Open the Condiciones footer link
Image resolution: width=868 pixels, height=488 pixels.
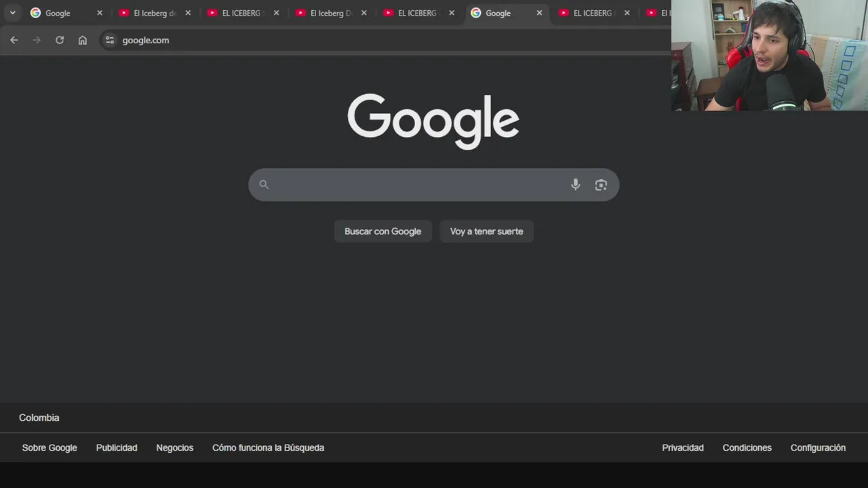[x=747, y=447]
